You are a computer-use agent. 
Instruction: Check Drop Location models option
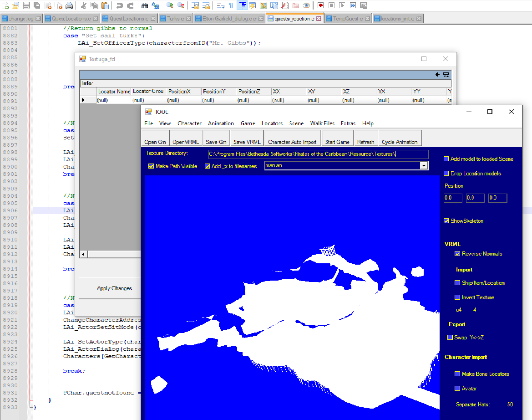(446, 173)
